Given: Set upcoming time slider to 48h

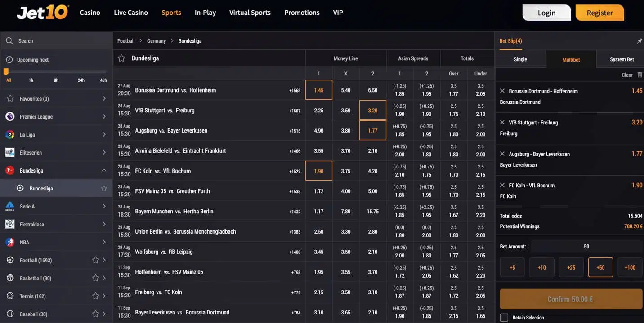Looking at the screenshot, I should point(103,80).
